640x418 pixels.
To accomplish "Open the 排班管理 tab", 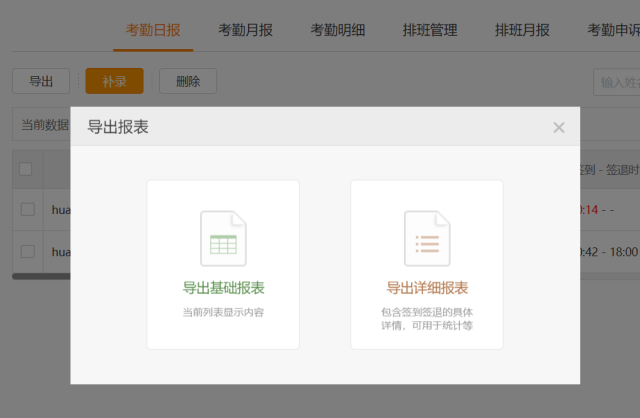I will [430, 30].
